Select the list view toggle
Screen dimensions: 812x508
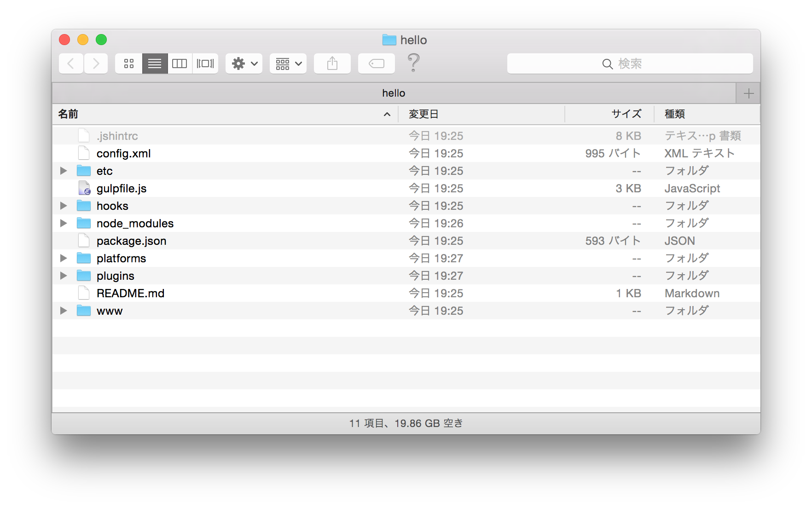click(x=155, y=63)
